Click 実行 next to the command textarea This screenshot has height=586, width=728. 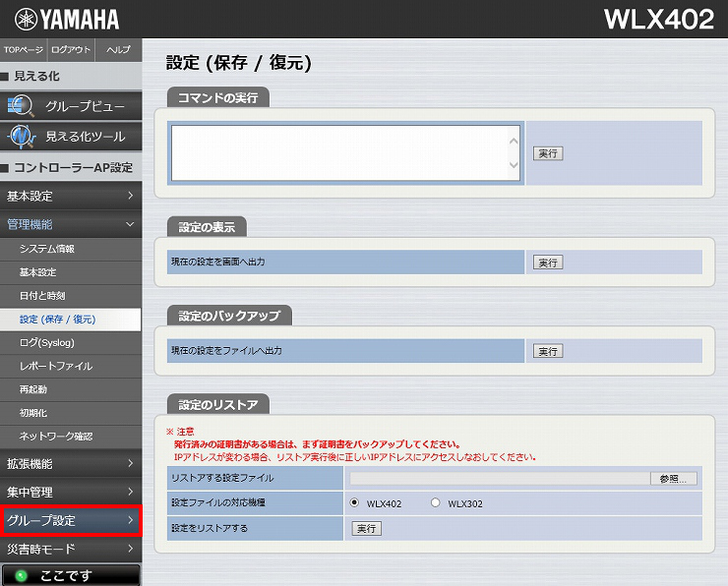pyautogui.click(x=548, y=153)
